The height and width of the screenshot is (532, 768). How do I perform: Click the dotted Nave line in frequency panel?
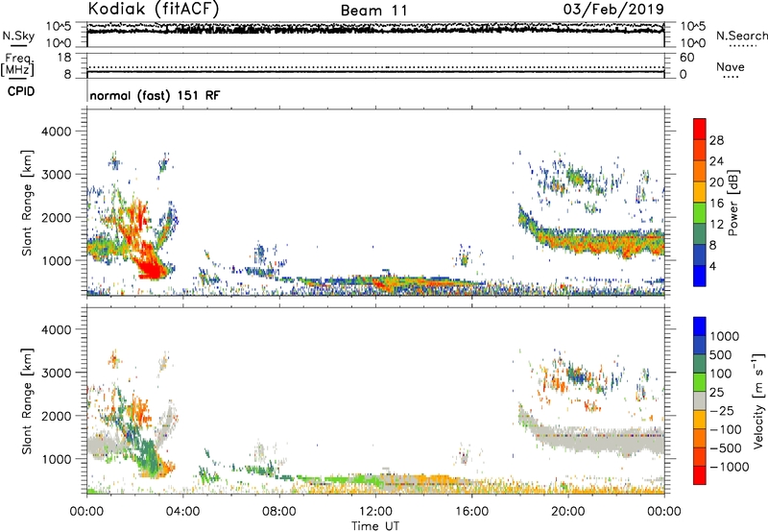coord(375,67)
